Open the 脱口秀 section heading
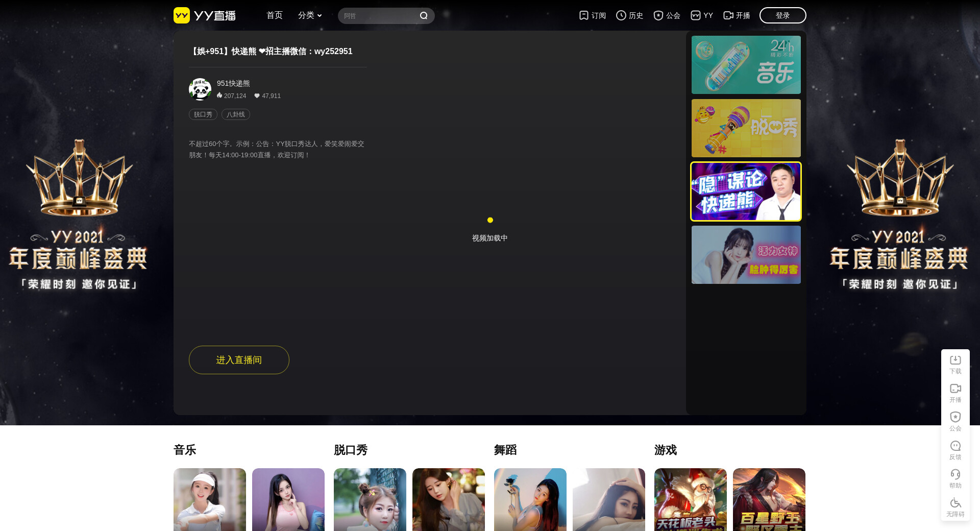This screenshot has height=531, width=980. click(x=351, y=450)
